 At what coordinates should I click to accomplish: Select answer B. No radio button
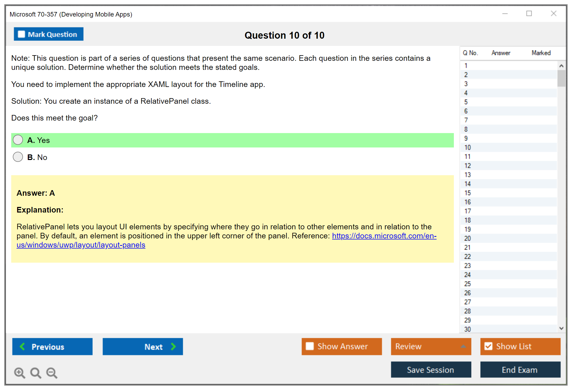[18, 157]
